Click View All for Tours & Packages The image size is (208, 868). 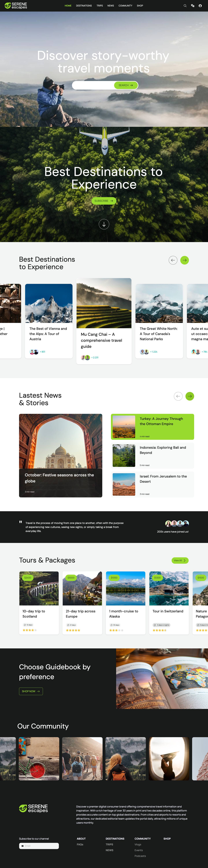click(180, 560)
